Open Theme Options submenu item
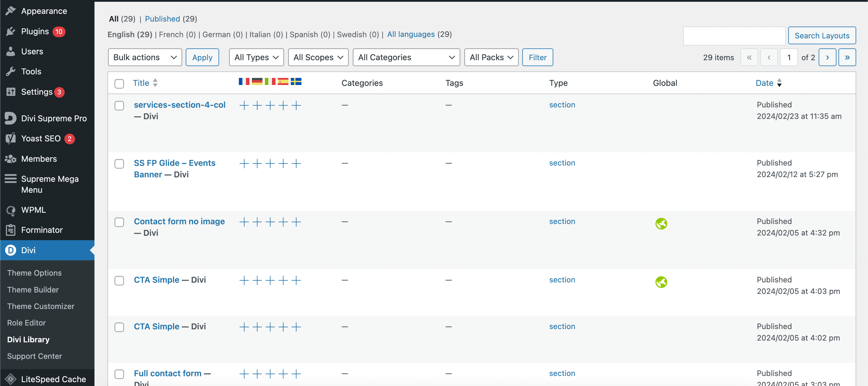 point(34,273)
